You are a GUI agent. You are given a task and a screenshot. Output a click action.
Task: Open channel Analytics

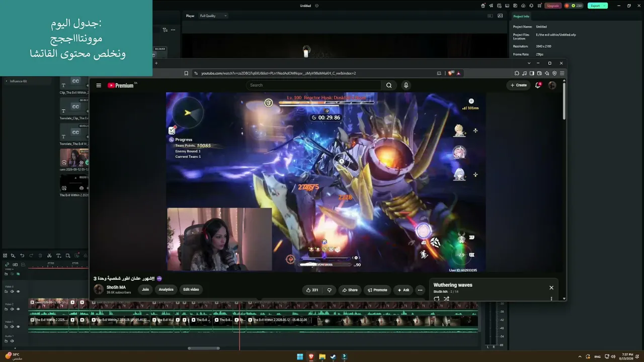point(166,290)
